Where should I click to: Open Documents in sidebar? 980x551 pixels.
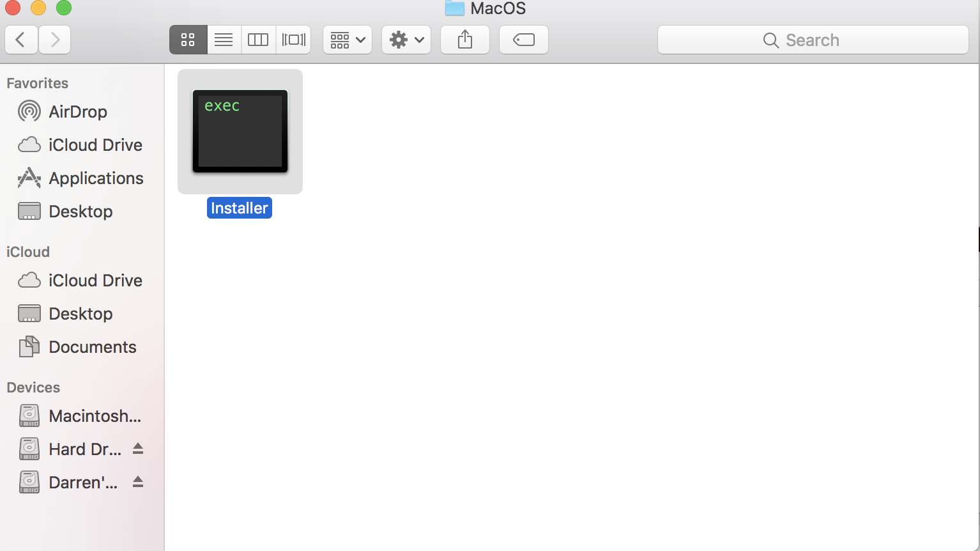tap(82, 347)
